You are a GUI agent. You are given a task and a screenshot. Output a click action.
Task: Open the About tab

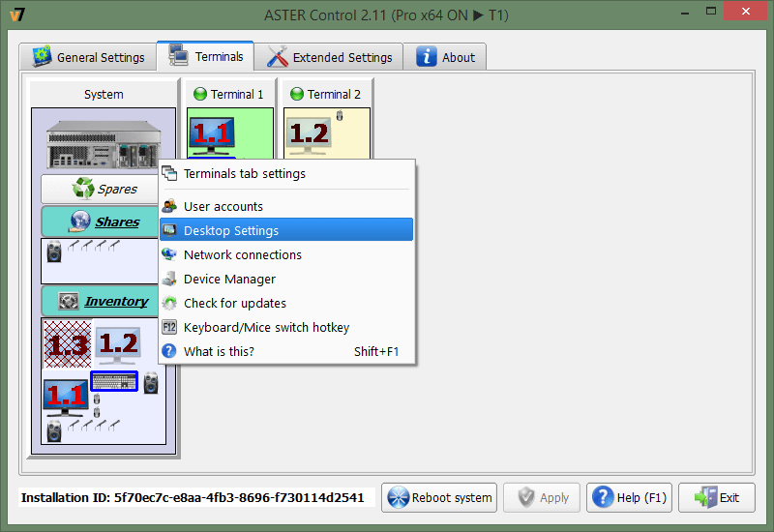click(x=445, y=57)
